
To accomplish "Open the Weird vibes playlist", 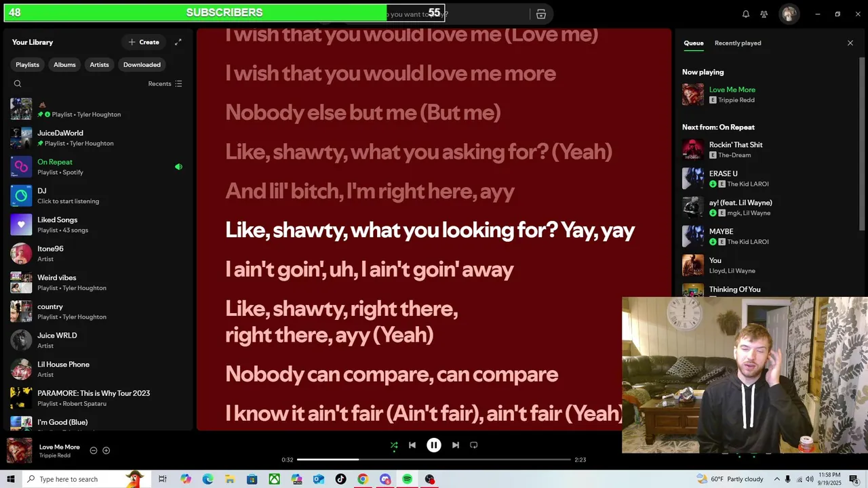I will 96,283.
